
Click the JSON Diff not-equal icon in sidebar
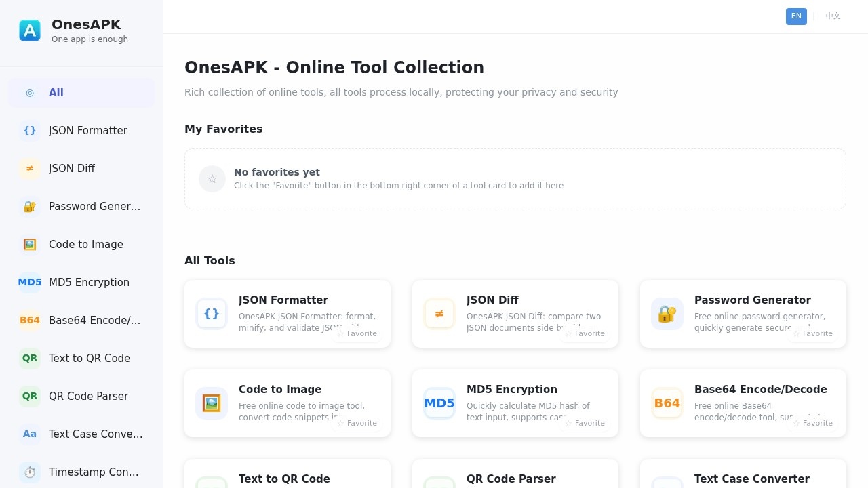point(30,168)
